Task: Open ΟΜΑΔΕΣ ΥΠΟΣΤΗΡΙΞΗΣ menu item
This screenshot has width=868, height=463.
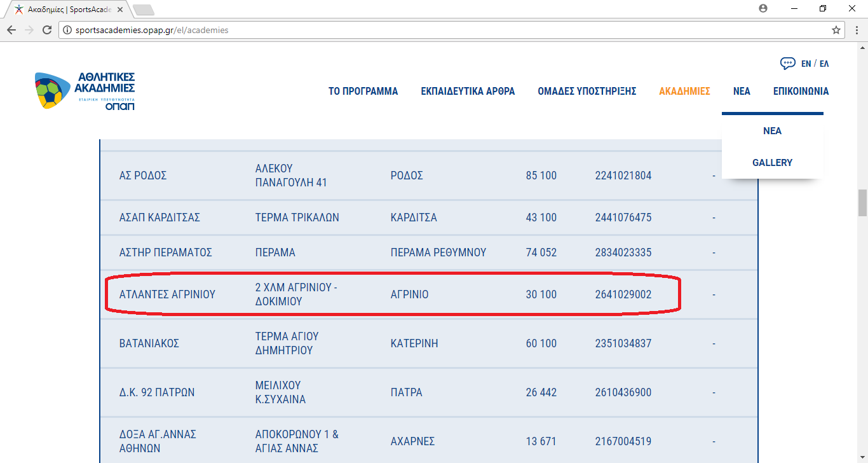Action: pyautogui.click(x=587, y=92)
